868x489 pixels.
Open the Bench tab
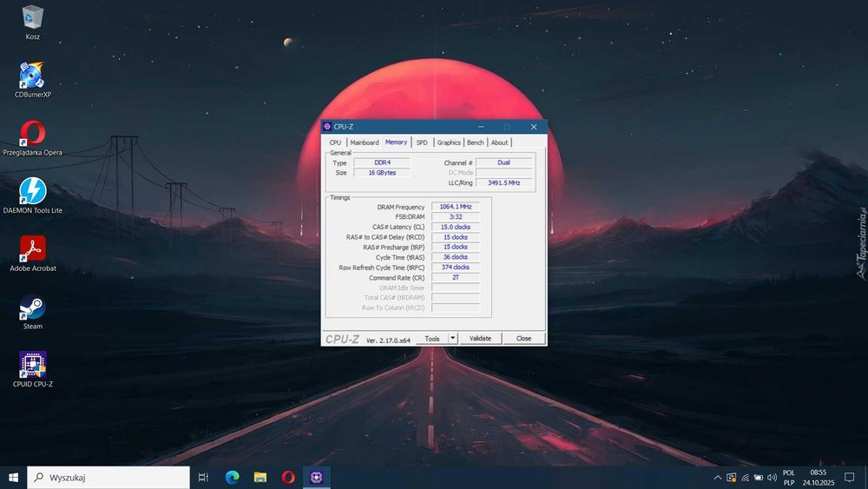click(x=475, y=142)
